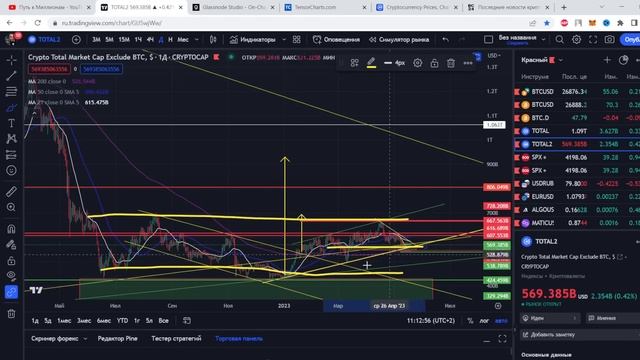Open the selected drawing settings gear
Image resolution: width=640 pixels, height=360 pixels.
click(x=418, y=63)
